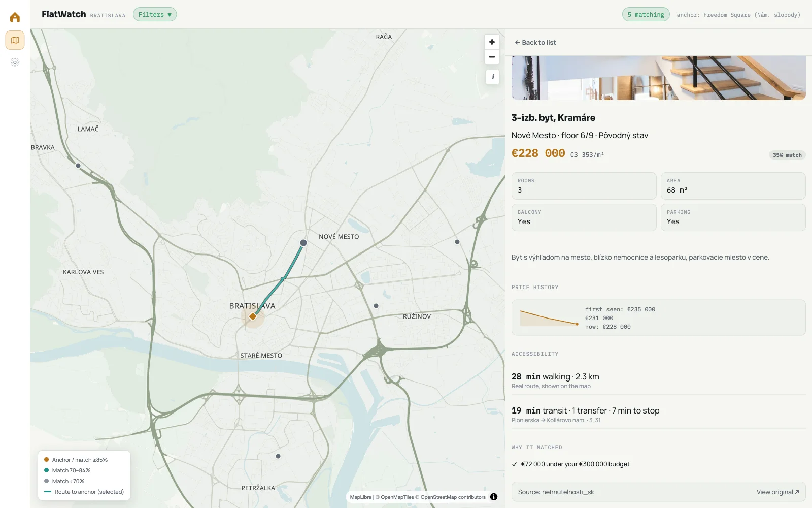Image resolution: width=812 pixels, height=508 pixels.
Task: Zoom out on the map
Action: point(492,57)
